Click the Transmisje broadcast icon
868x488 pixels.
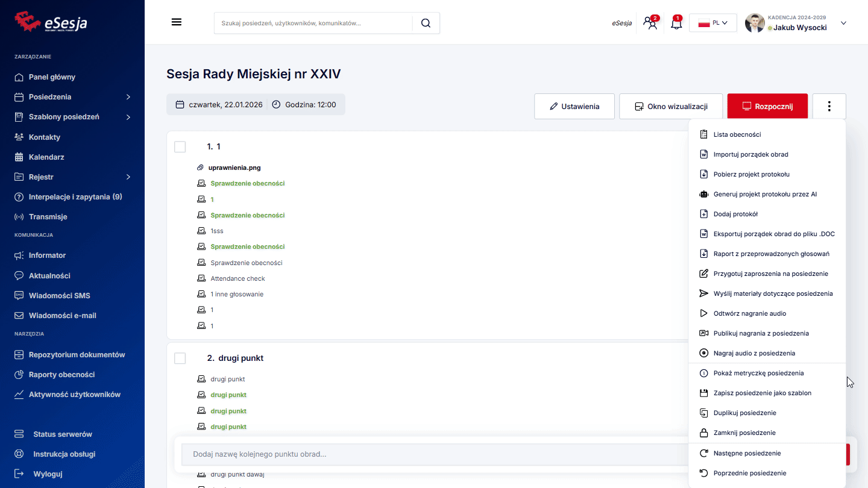click(x=19, y=217)
